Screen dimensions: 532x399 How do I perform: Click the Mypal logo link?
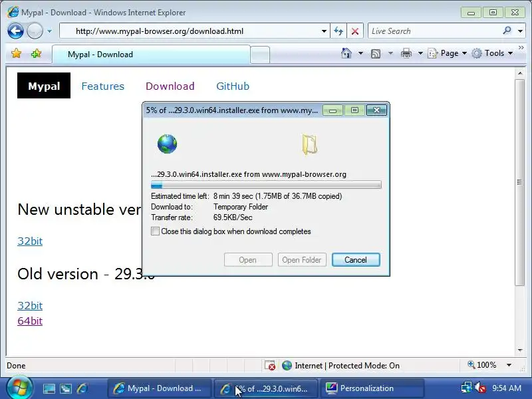click(x=44, y=86)
